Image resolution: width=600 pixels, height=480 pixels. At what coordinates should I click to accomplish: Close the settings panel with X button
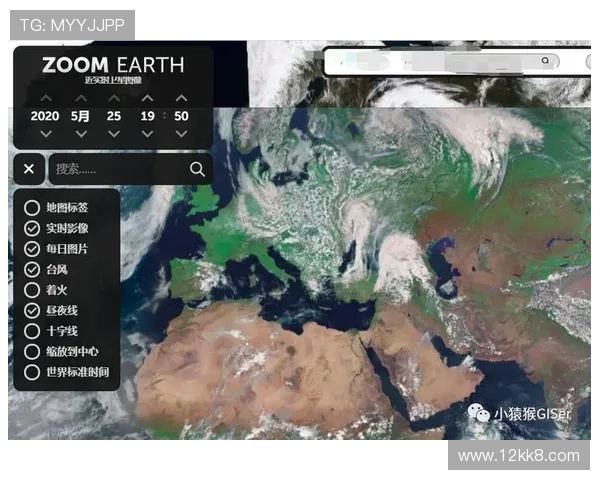coord(29,169)
